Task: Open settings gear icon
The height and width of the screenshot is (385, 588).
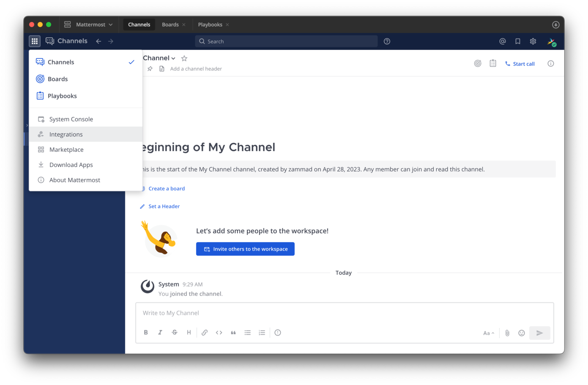Action: [533, 41]
